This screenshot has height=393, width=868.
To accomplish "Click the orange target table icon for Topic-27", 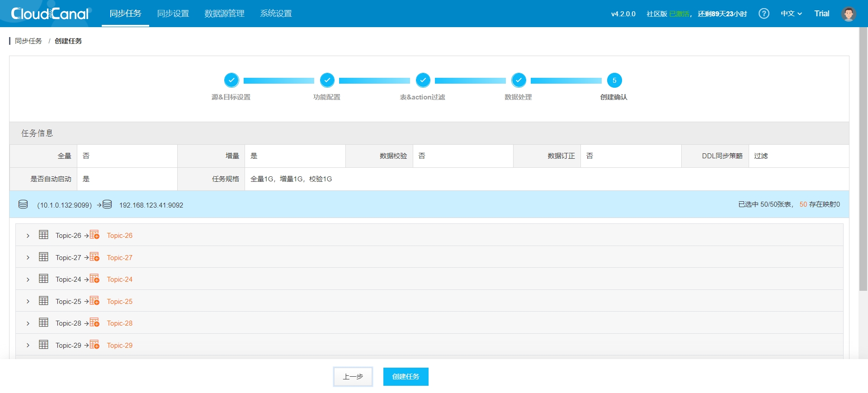I will [x=94, y=257].
